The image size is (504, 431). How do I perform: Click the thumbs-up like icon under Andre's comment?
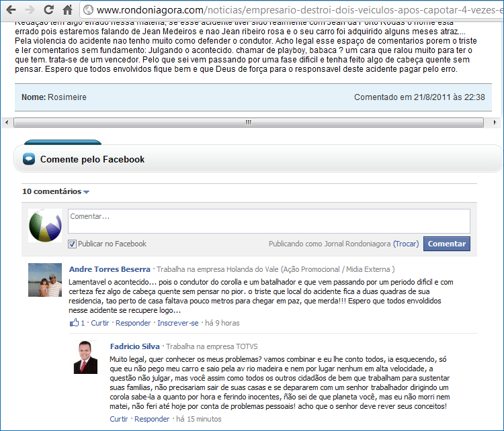click(74, 322)
